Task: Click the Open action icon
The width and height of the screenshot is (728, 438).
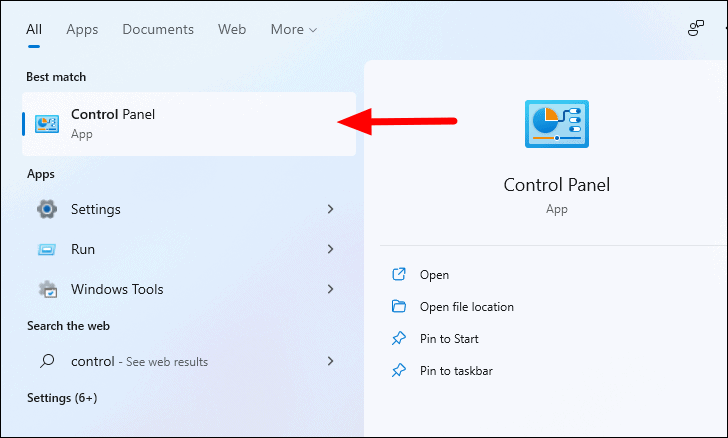Action: [399, 275]
